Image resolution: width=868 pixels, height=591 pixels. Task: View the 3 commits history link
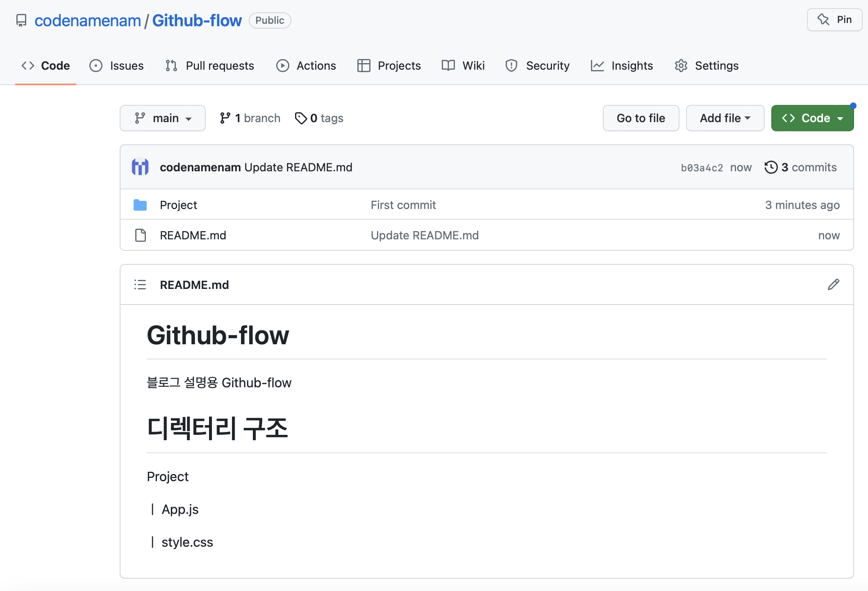[801, 167]
